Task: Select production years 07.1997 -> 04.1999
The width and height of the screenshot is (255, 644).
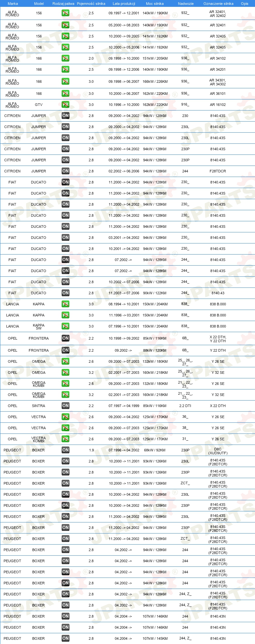Action: click(124, 406)
